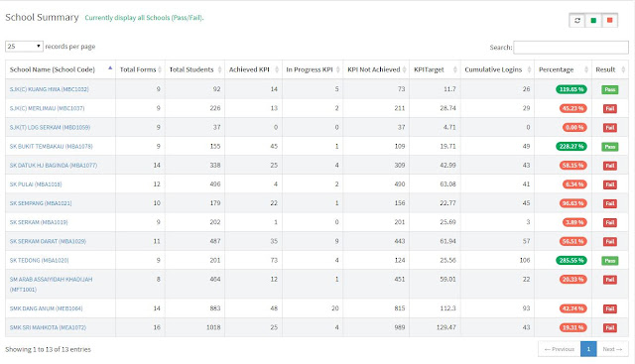Open SM ARAB ASSAIYIDAH KHADIJAH link

[x=51, y=285]
